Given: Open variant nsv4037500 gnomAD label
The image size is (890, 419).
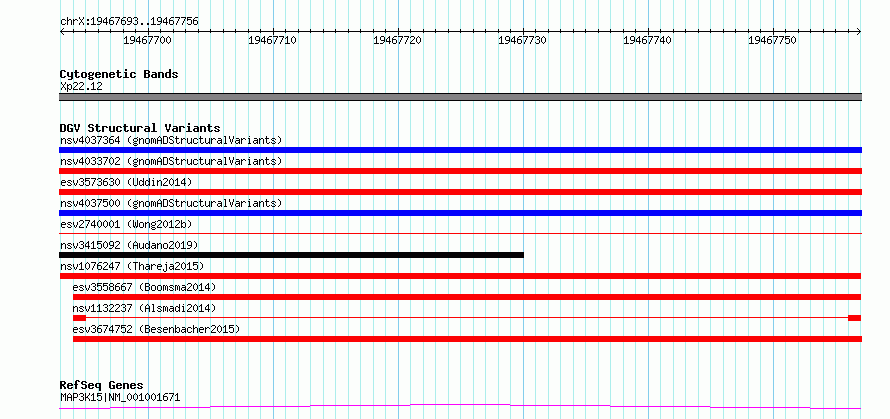Looking at the screenshot, I should 171,203.
